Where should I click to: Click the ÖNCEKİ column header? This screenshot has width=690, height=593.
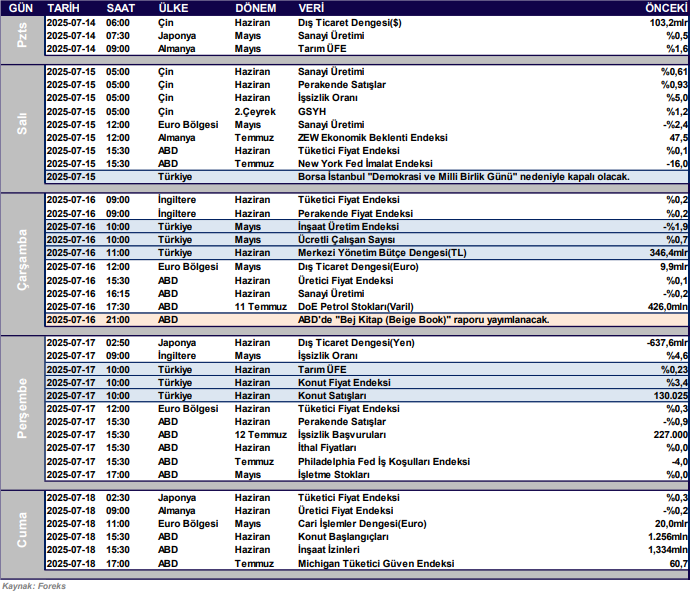[x=666, y=7]
